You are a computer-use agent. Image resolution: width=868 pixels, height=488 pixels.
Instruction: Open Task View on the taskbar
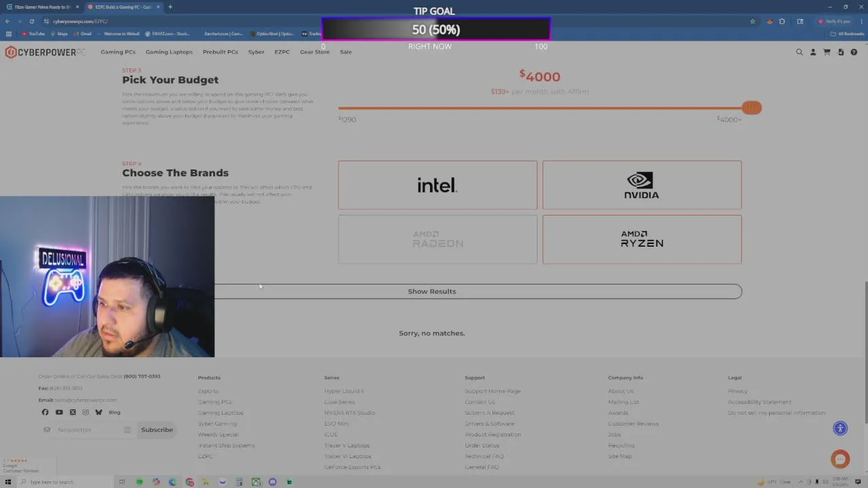122,482
